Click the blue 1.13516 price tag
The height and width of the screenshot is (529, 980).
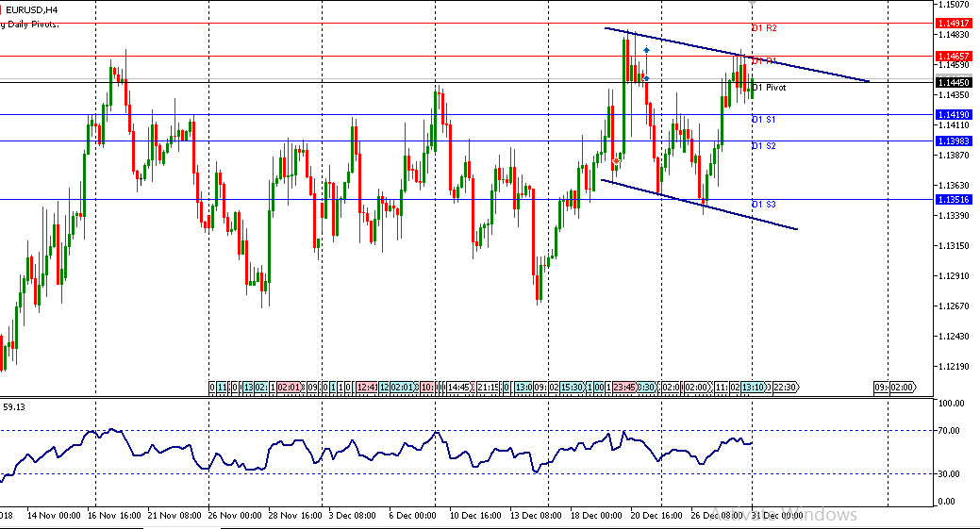click(x=955, y=199)
